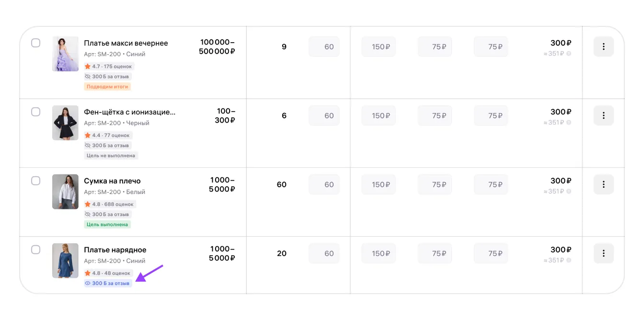Open the Сумка на плечо product thumbnail
644x320 pixels.
tap(65, 192)
